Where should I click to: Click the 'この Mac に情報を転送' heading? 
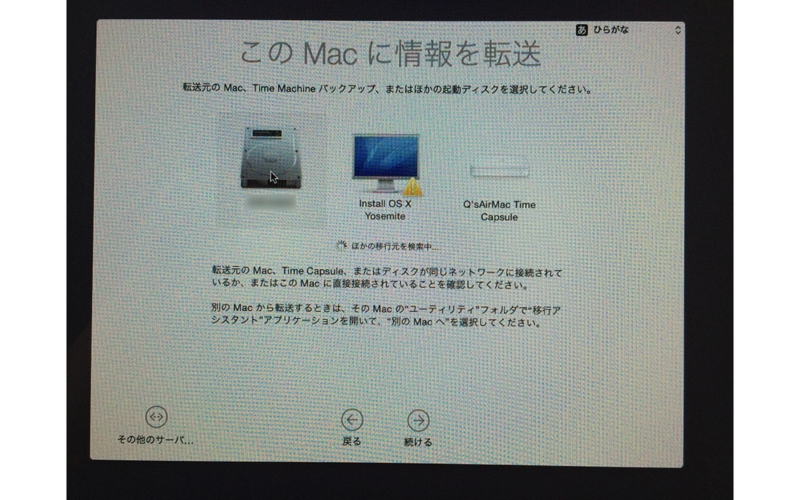(x=390, y=53)
